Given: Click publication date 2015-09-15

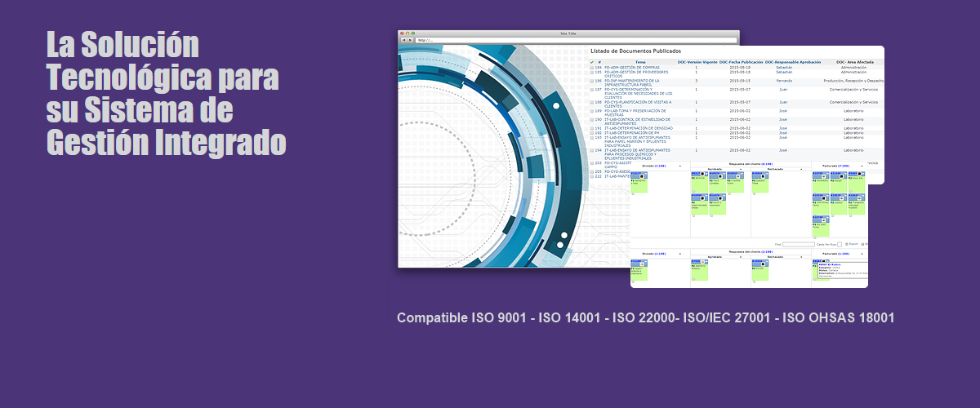Looking at the screenshot, I should pyautogui.click(x=741, y=81).
